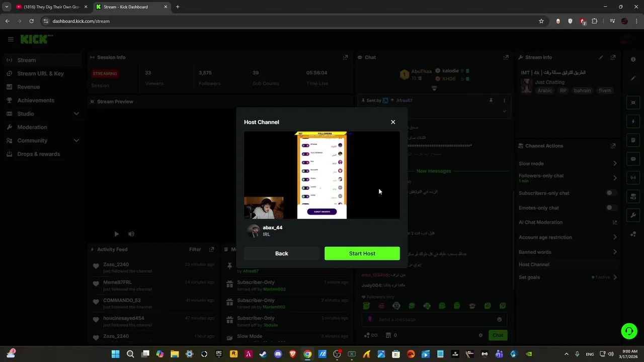Open the hamburger menu beside the Kick logo
The height and width of the screenshot is (362, 644).
tap(11, 39)
